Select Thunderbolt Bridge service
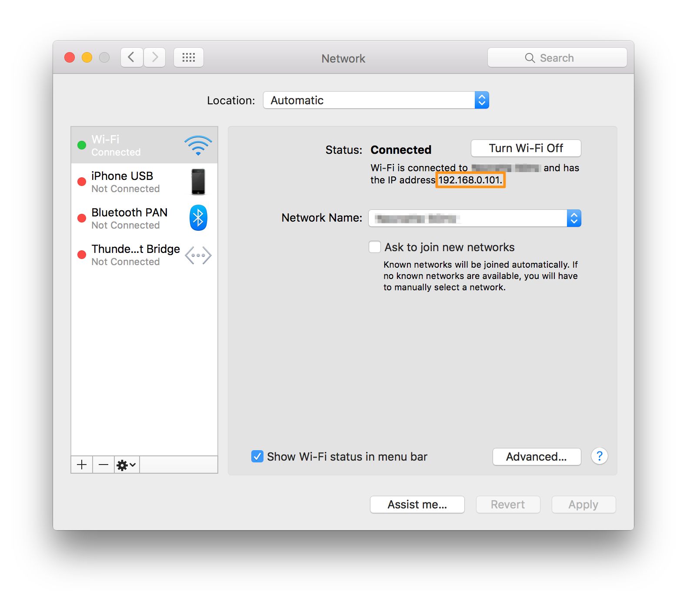Image resolution: width=700 pixels, height=591 pixels. pos(144,255)
